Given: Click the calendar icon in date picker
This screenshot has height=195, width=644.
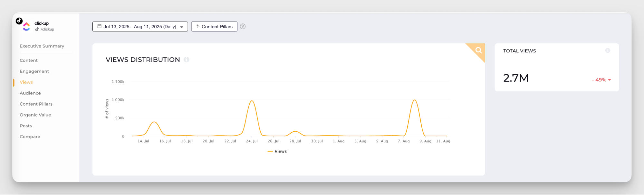Looking at the screenshot, I should point(100,26).
